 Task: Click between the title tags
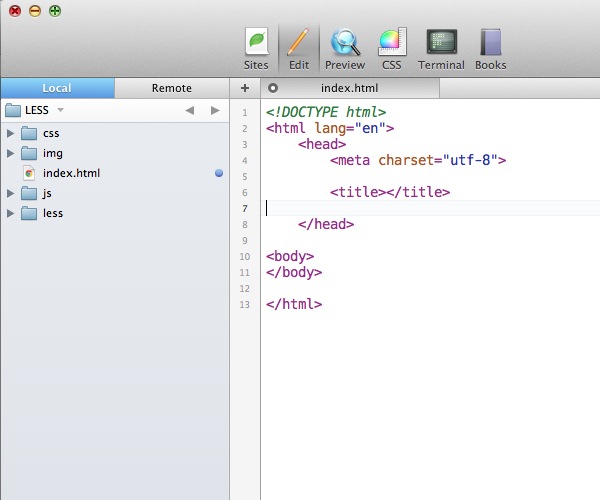[x=386, y=192]
